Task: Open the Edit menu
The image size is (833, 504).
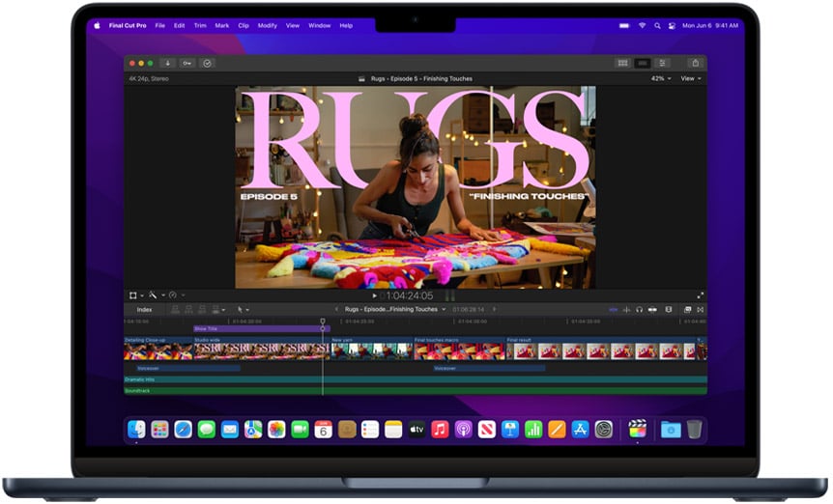Action: pos(180,25)
